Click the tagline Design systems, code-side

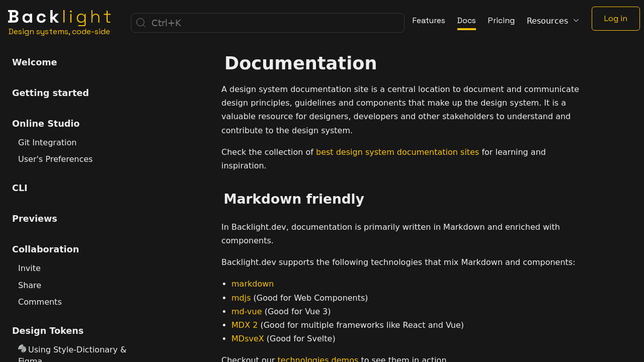coord(59,32)
